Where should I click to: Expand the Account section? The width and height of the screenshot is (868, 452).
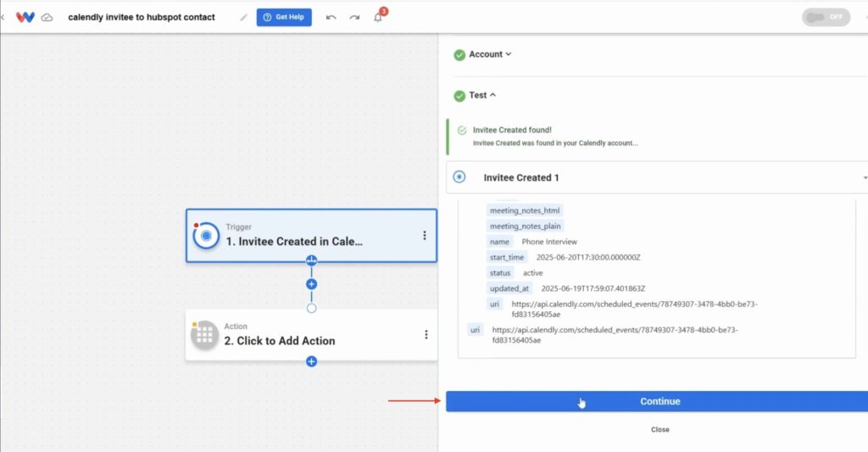coord(490,54)
